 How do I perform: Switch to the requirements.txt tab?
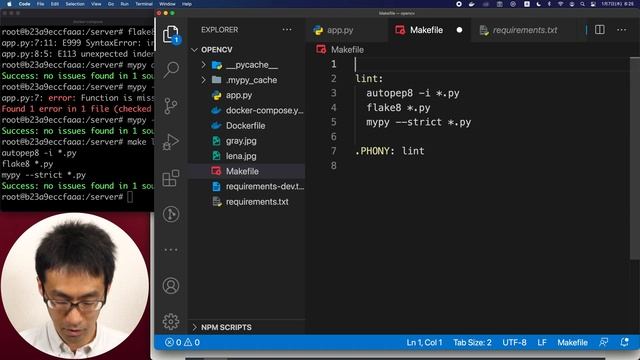524,30
